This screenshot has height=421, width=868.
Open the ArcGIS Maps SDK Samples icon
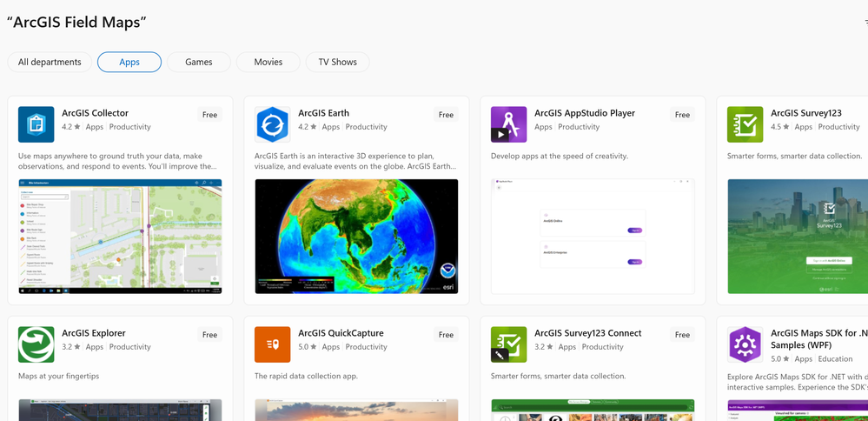745,344
